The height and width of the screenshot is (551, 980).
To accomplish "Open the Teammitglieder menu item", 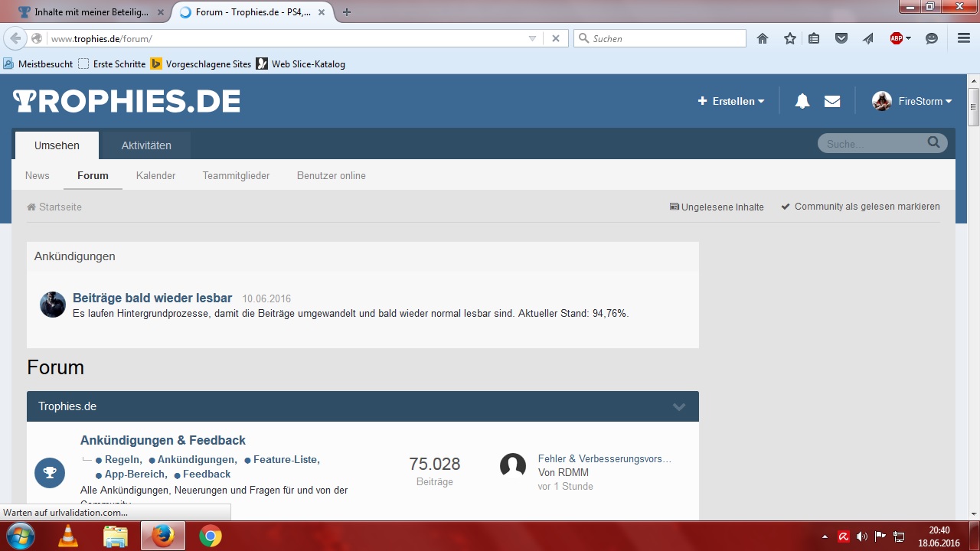I will tap(236, 175).
